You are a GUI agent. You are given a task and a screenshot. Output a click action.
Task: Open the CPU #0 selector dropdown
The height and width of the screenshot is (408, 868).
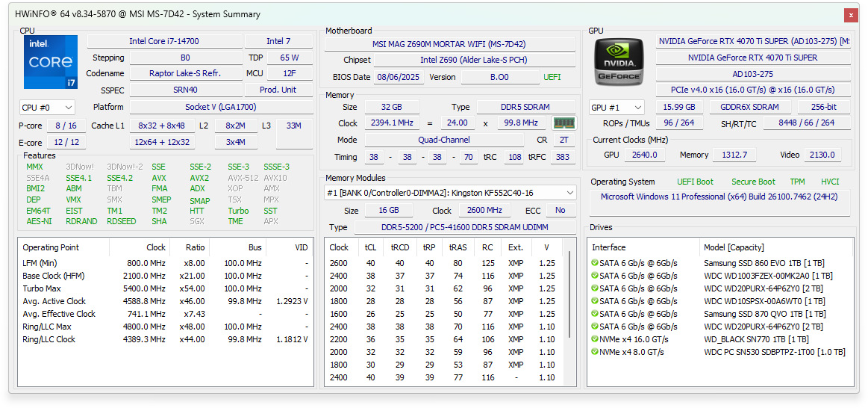(x=48, y=108)
